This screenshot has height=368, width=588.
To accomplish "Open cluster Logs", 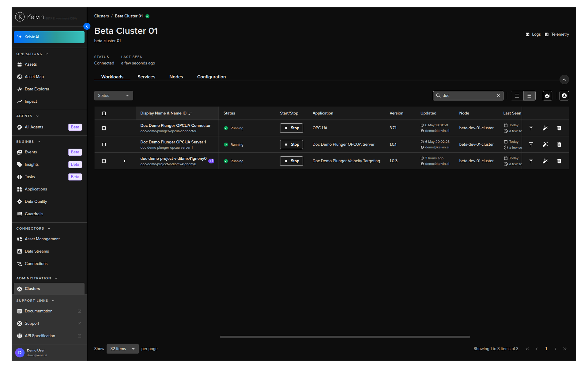I will click(x=533, y=34).
